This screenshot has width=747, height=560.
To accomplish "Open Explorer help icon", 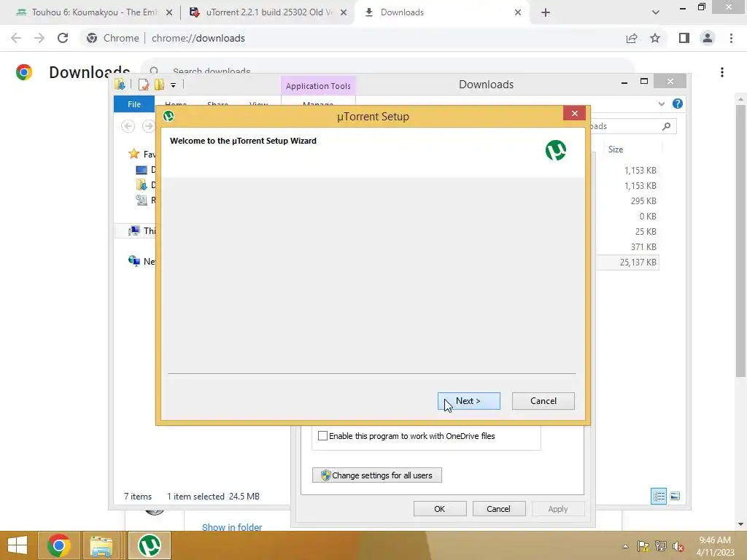I will [x=678, y=104].
